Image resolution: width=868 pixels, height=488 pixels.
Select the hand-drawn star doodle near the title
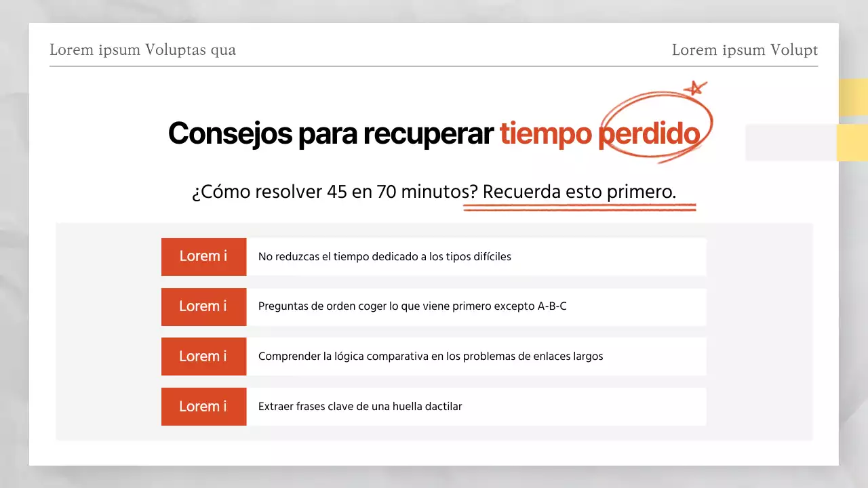[694, 88]
